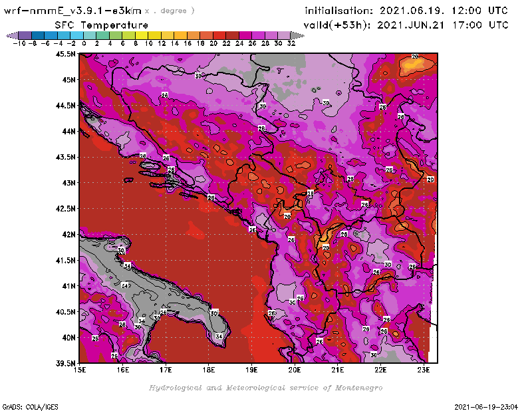Pick the bright yellow 8 to 10 legend swatch

click(142, 35)
